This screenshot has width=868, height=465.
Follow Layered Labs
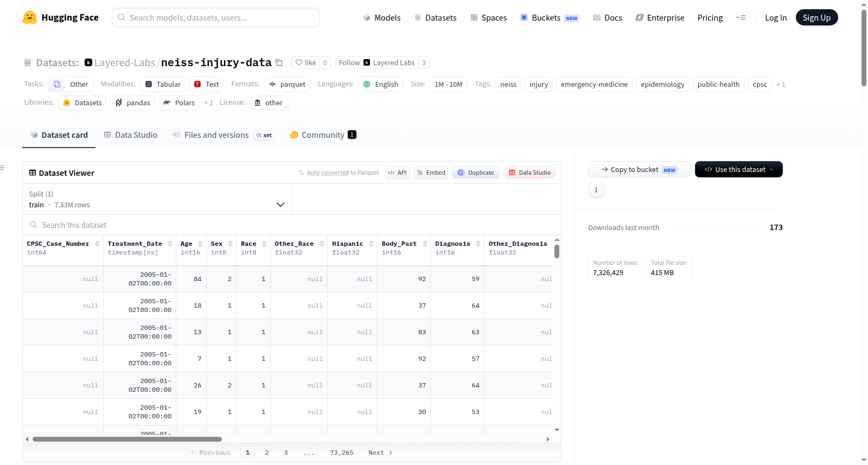coord(376,62)
